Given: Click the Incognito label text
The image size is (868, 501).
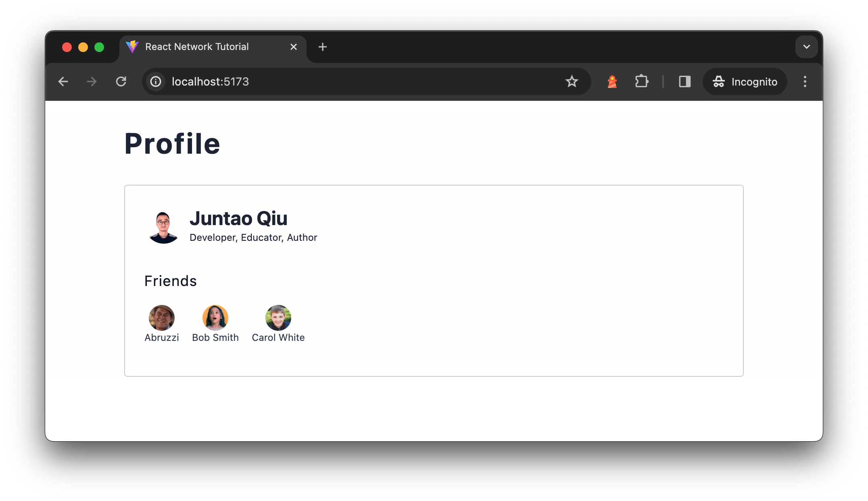Looking at the screenshot, I should pyautogui.click(x=755, y=82).
